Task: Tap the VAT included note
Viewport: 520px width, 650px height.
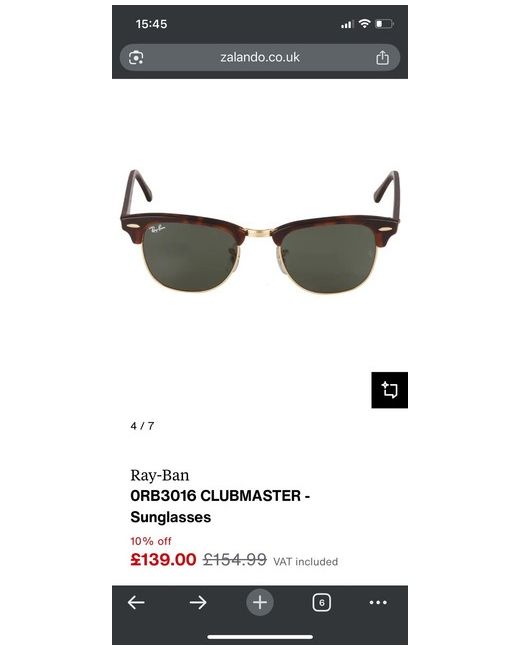Action: [306, 562]
